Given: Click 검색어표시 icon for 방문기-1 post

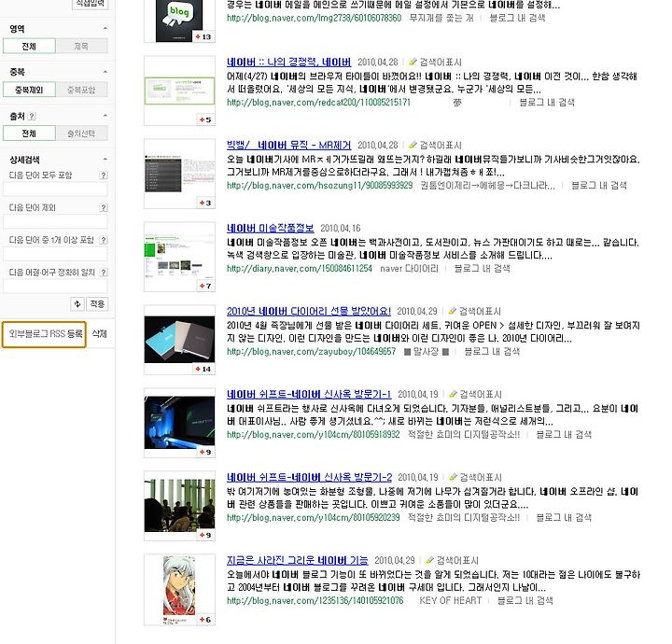Looking at the screenshot, I should tap(475, 394).
